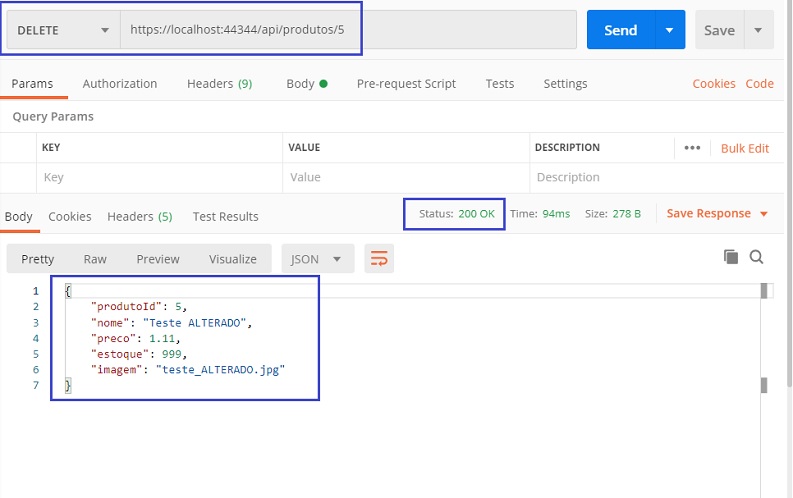The image size is (793, 498).
Task: Open the DELETE HTTP method dropdown
Action: 63,30
